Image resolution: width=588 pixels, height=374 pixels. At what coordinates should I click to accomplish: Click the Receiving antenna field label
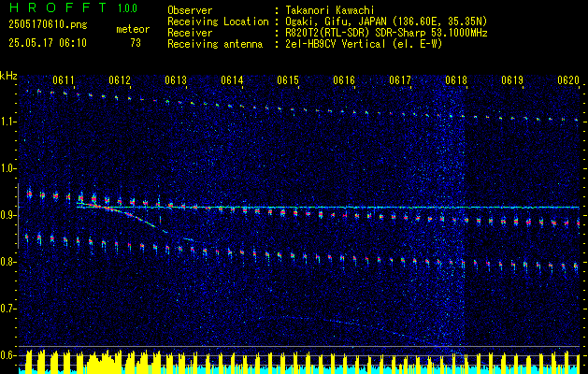point(215,44)
